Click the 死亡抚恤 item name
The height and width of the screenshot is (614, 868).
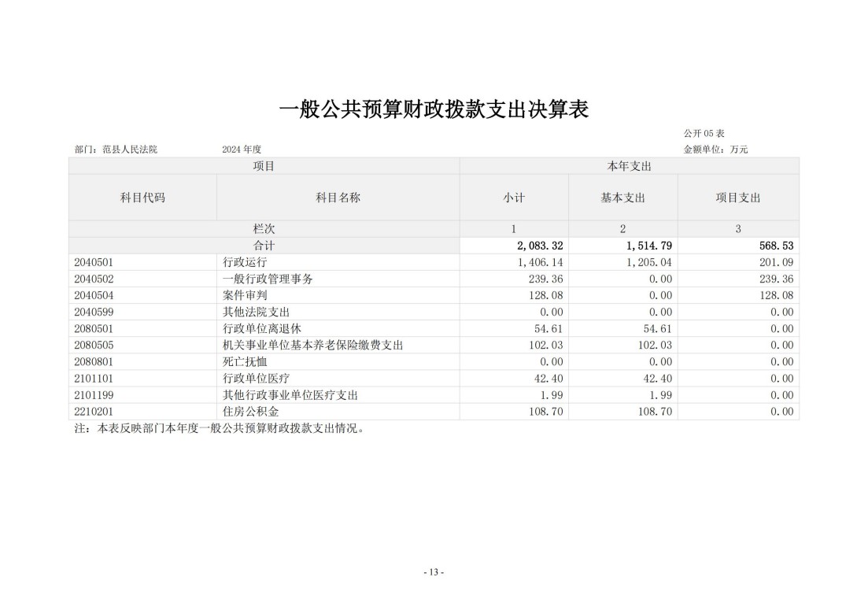point(245,362)
